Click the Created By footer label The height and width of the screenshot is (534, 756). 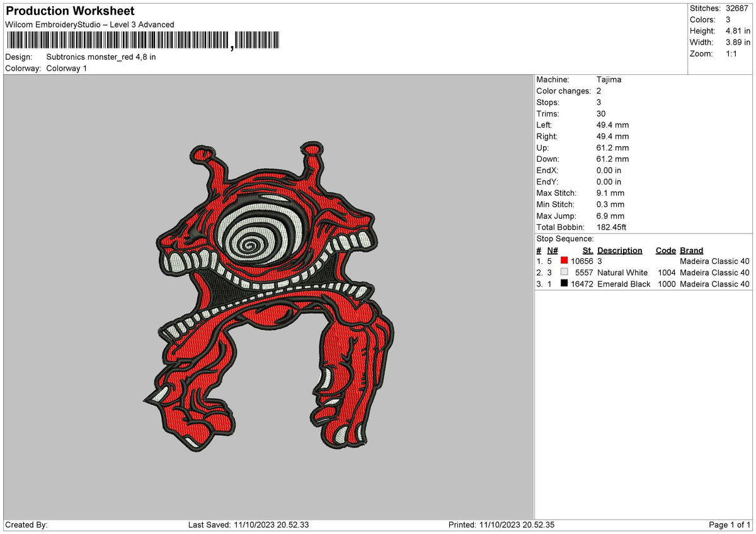(x=26, y=525)
